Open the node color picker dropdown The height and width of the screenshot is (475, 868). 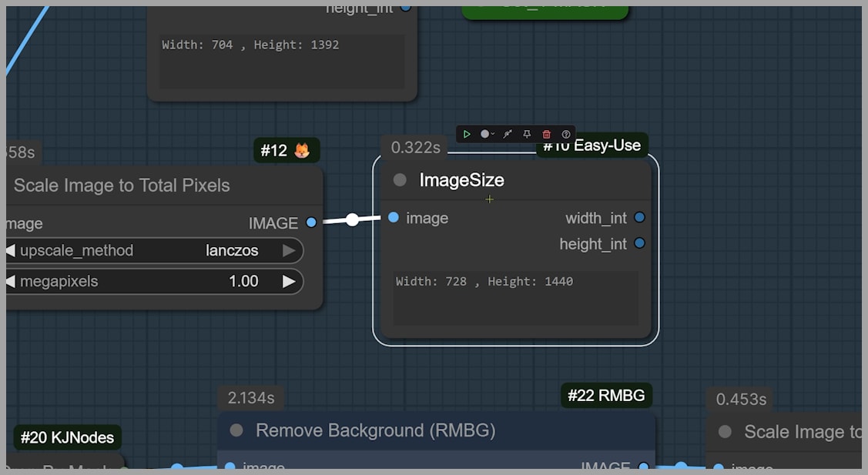point(488,134)
